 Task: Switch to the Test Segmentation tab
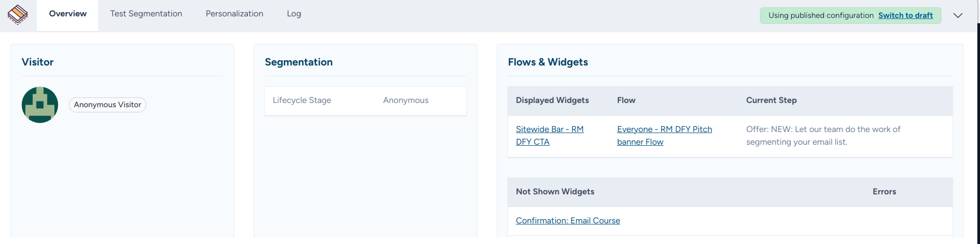tap(146, 14)
